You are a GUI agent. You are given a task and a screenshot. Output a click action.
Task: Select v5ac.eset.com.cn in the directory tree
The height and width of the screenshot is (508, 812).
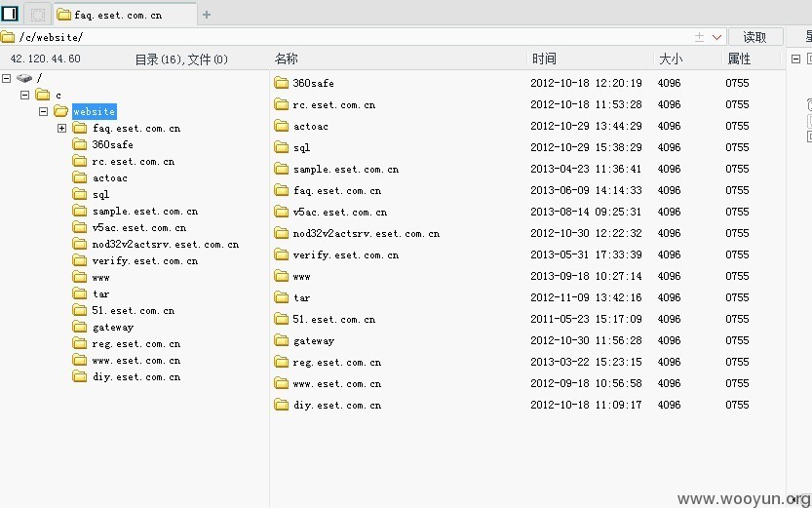[x=139, y=228]
